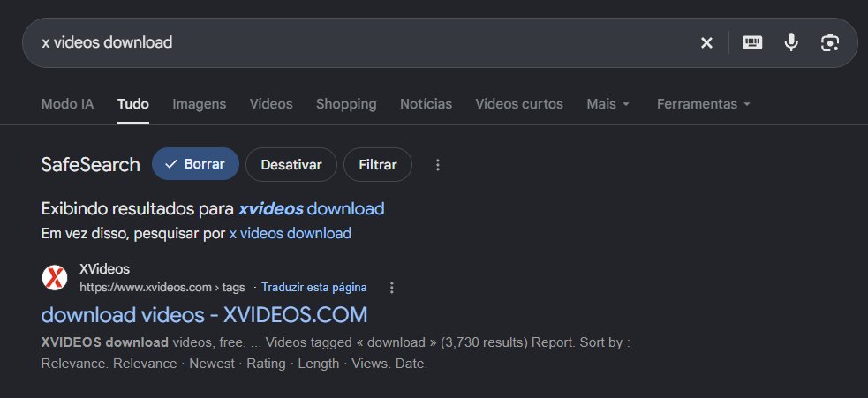The height and width of the screenshot is (398, 868).
Task: Select the SafeSearch Filtrar option
Action: (378, 164)
